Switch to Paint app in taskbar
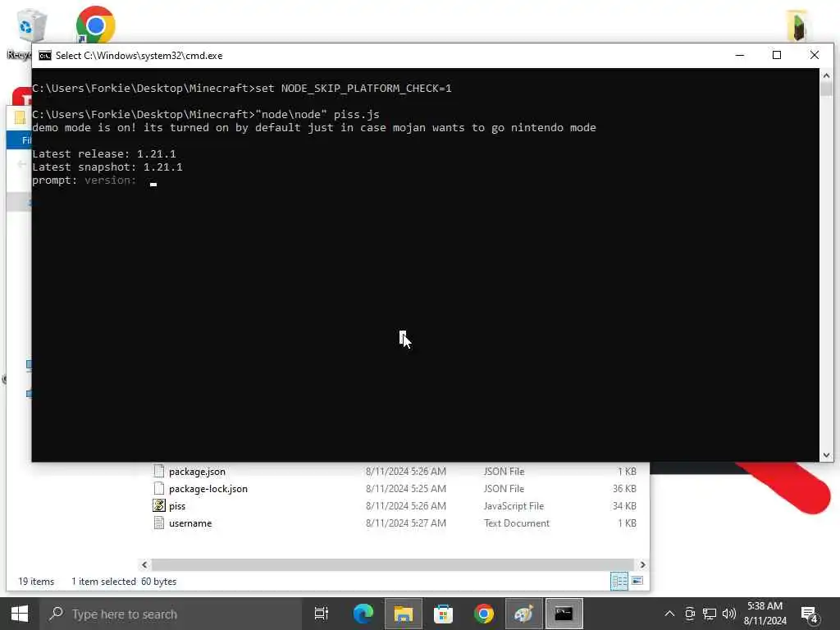Screen dimensions: 840x630 [523, 614]
